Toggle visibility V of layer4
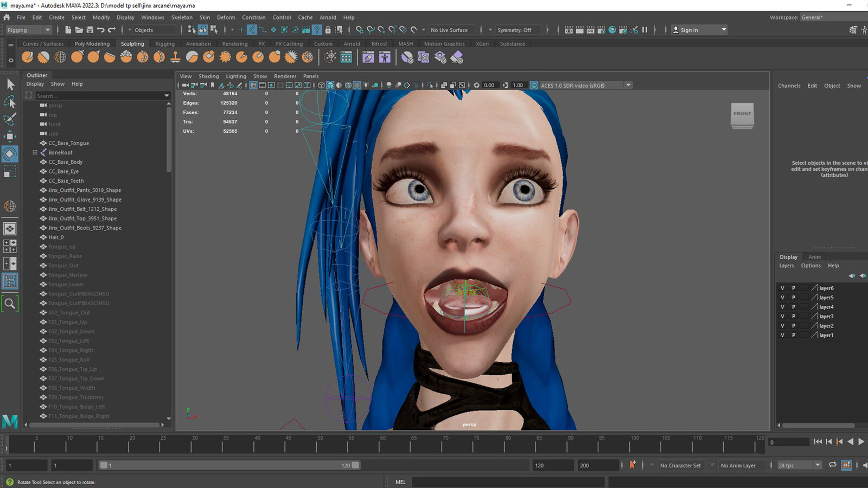868x488 pixels. point(782,307)
